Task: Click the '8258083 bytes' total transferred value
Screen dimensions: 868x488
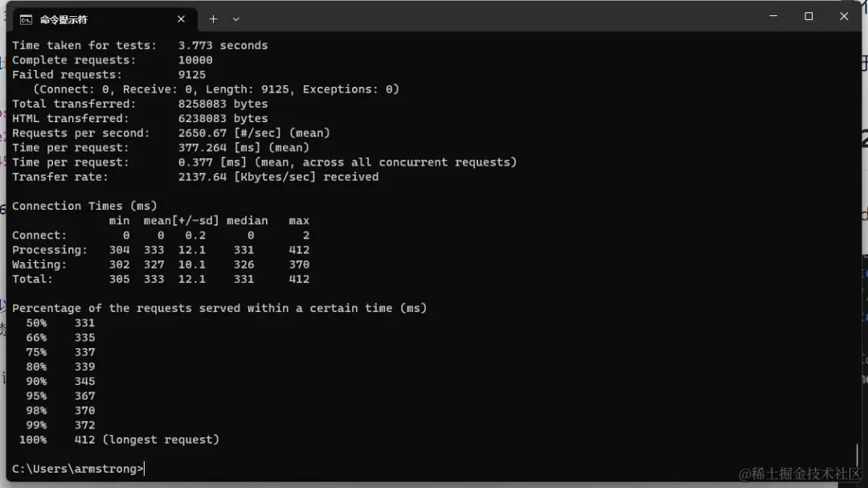Action: tap(223, 104)
